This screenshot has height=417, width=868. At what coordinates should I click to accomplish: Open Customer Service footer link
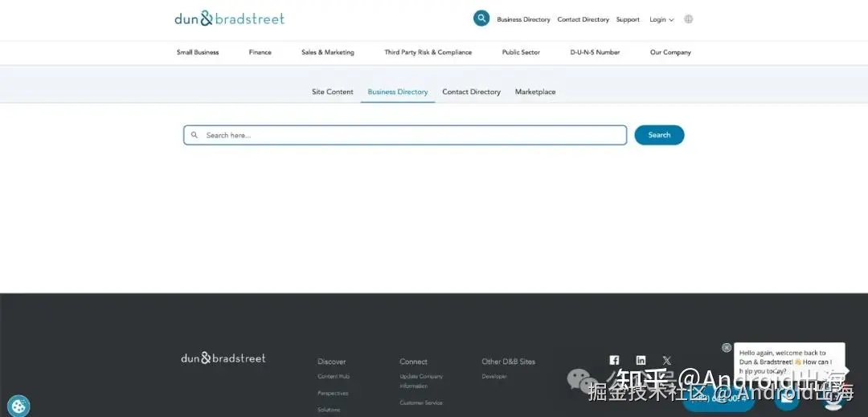point(421,403)
